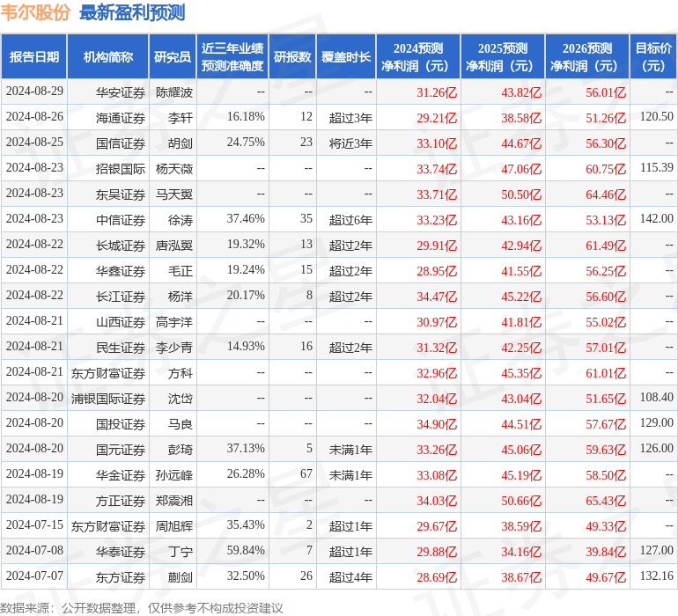Click analyst name 李轩
Viewport: 678px width, 616px height.
(181, 118)
